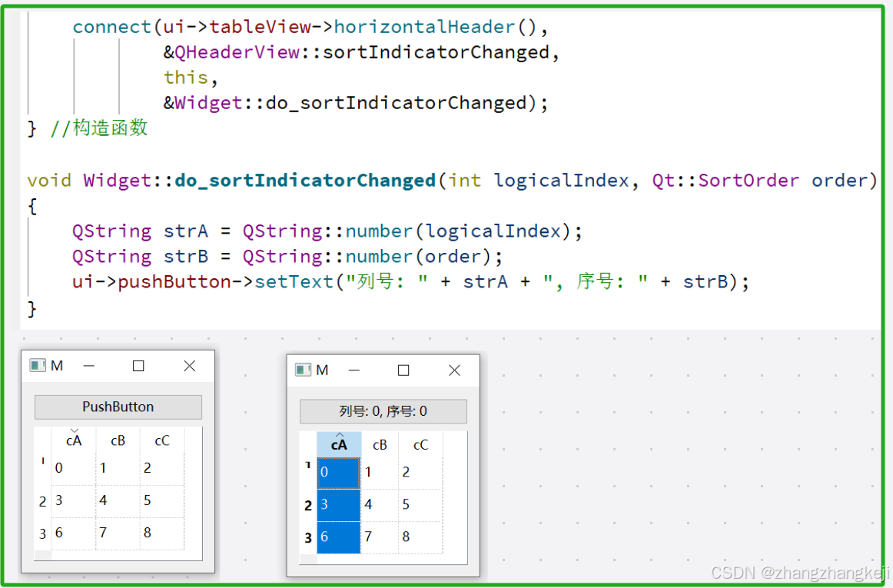Select cell 7 in the left window table

click(118, 533)
